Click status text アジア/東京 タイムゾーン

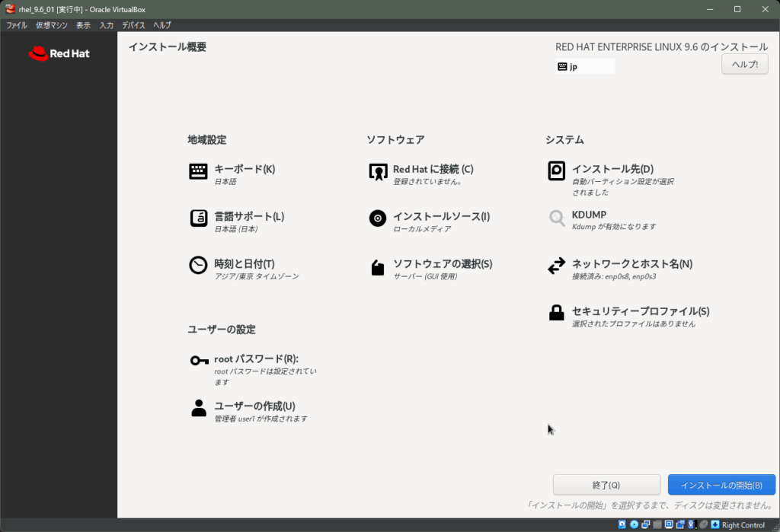[x=257, y=276]
